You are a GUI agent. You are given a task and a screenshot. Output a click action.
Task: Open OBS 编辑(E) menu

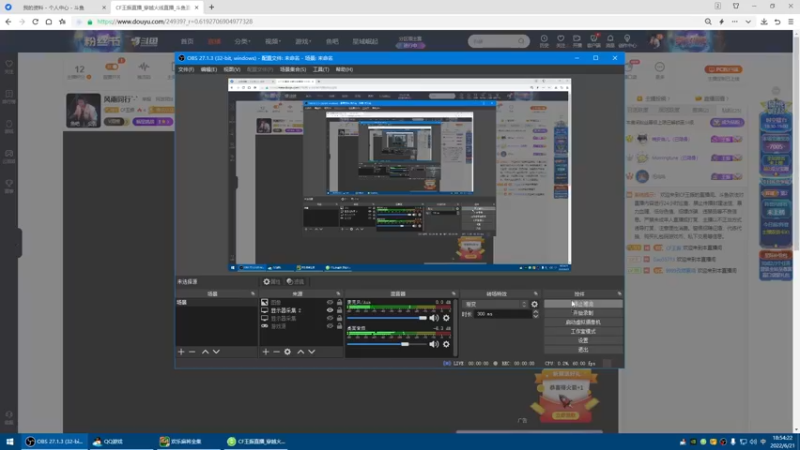pyautogui.click(x=209, y=69)
